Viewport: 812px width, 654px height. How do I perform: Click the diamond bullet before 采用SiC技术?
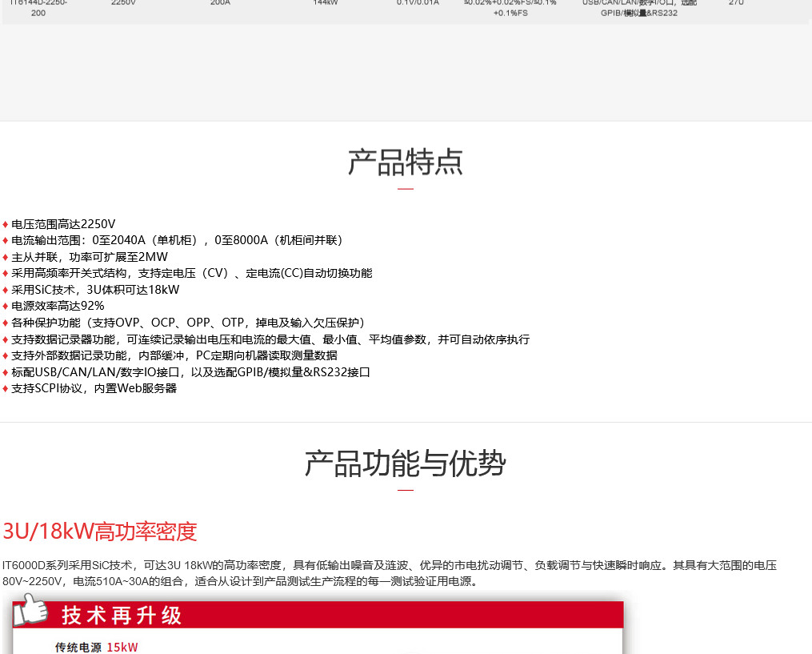(x=6, y=290)
